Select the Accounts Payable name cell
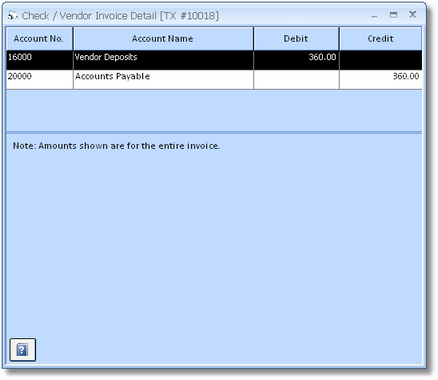 (x=163, y=79)
